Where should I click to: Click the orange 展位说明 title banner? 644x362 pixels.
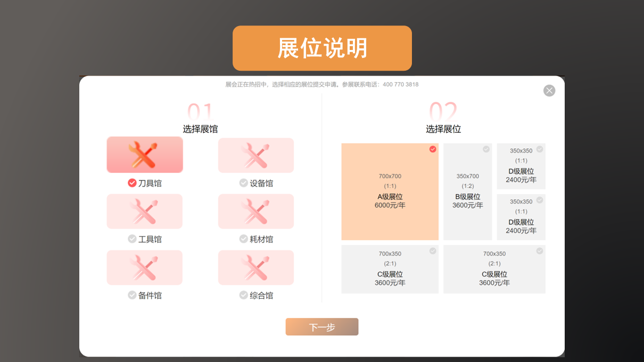tap(322, 48)
